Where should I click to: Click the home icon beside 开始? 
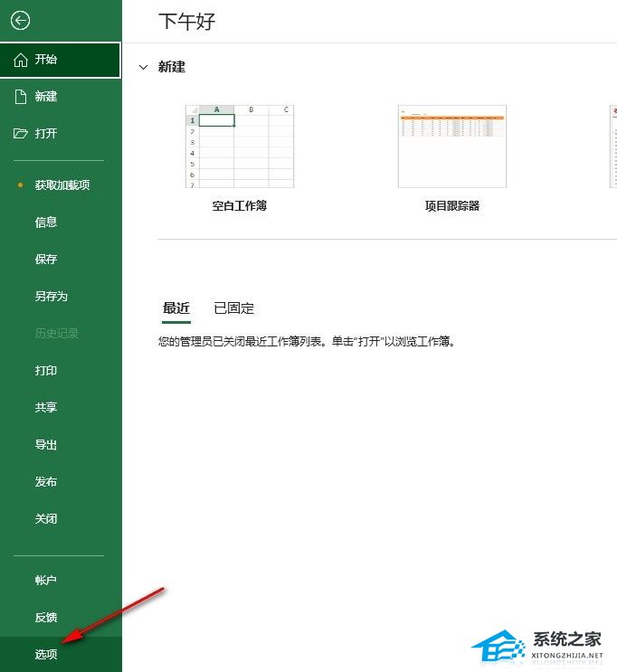pyautogui.click(x=20, y=60)
